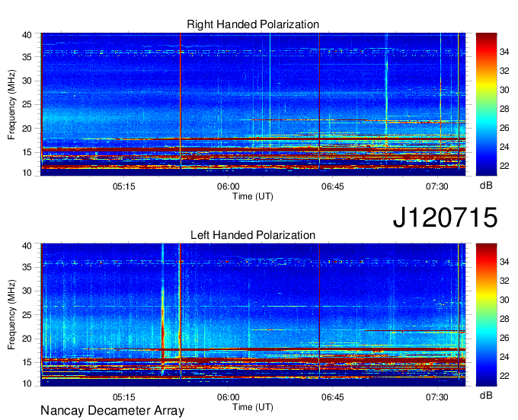Click the color scale bar of upper plot
The image size is (518, 420).
point(486,104)
